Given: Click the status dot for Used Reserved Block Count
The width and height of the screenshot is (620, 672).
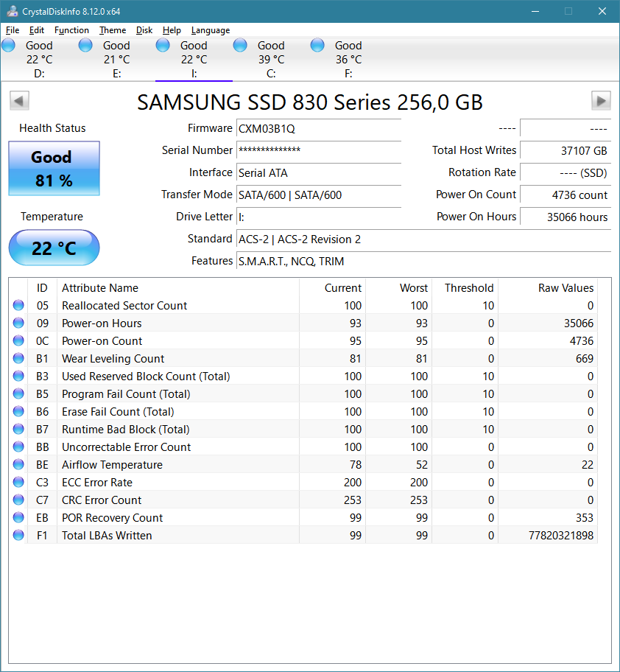Looking at the screenshot, I should pos(18,376).
